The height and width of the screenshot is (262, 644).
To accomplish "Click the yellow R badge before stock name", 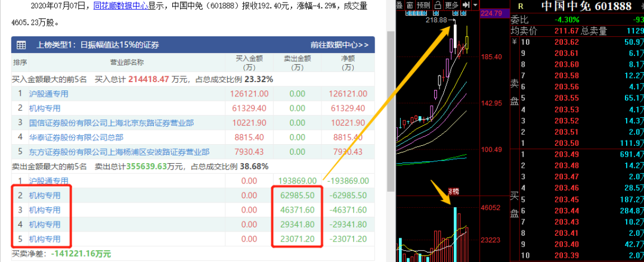I will tap(521, 6).
